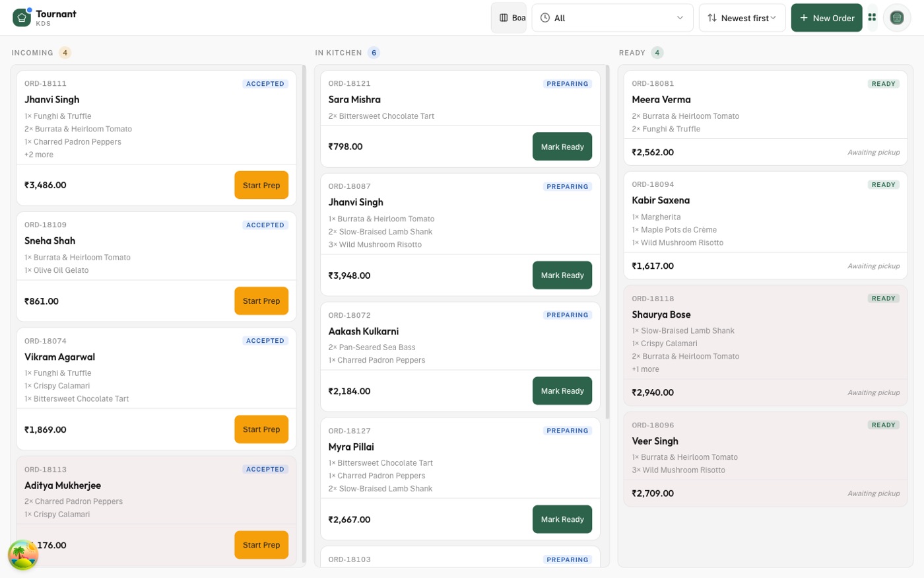This screenshot has height=578, width=924.
Task: Open Kabir Saxena ready order card
Action: click(x=766, y=225)
